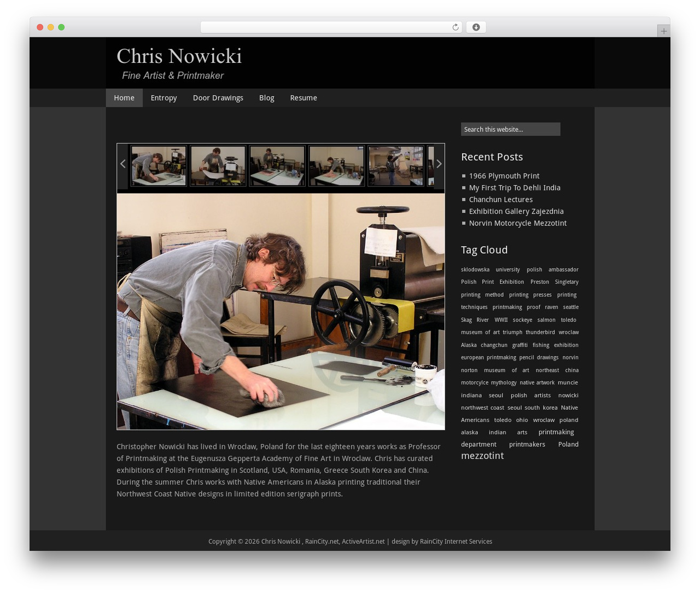Click the polish artists tag
700x593 pixels.
[530, 396]
